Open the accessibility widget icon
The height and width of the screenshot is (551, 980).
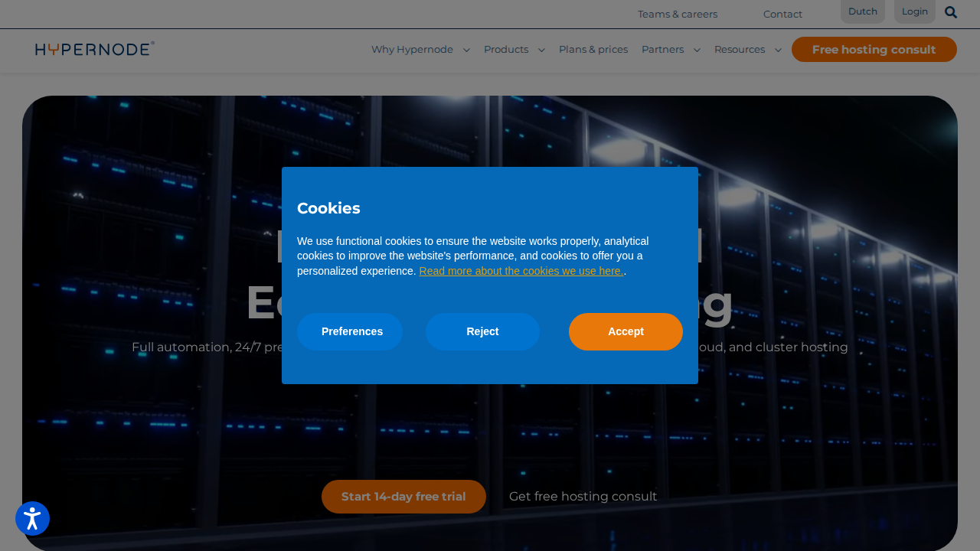(32, 519)
